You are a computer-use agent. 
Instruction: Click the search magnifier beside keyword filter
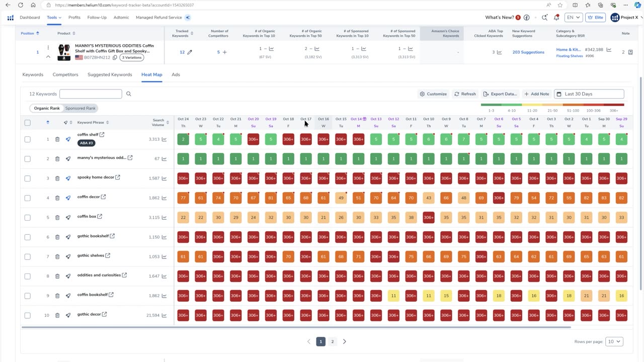tap(128, 94)
